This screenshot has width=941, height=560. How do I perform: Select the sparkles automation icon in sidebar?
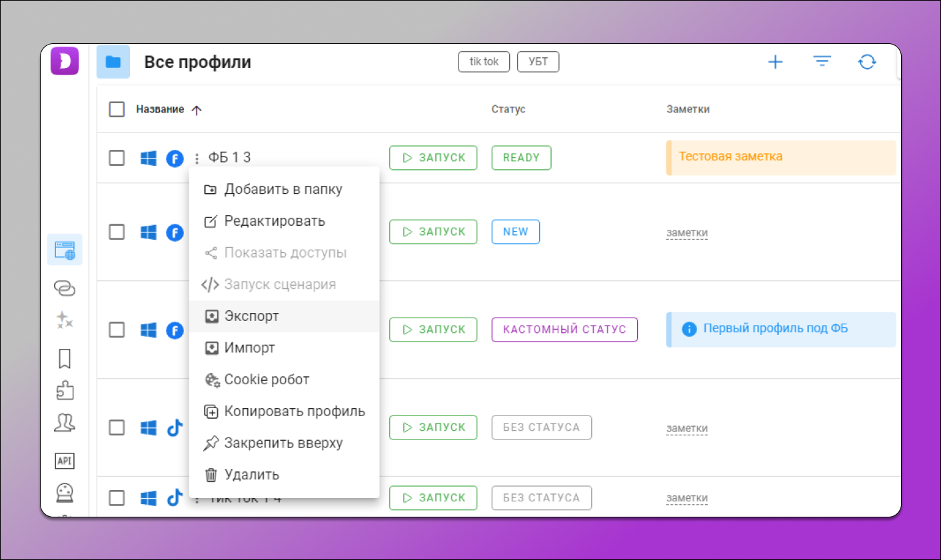[65, 320]
